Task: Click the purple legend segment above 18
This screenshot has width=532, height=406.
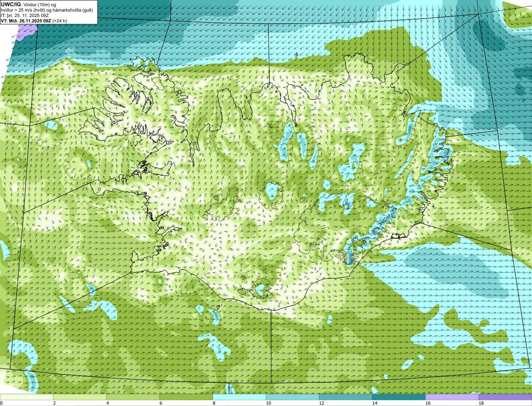Action: tap(505, 397)
